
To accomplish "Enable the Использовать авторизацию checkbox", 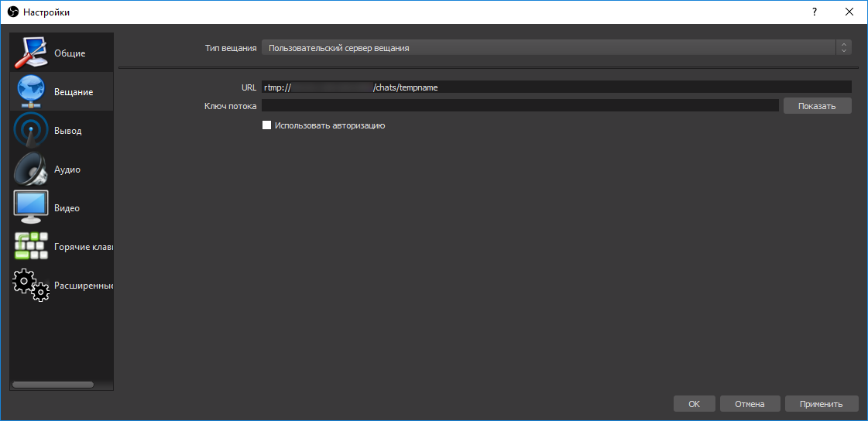I will coord(267,125).
